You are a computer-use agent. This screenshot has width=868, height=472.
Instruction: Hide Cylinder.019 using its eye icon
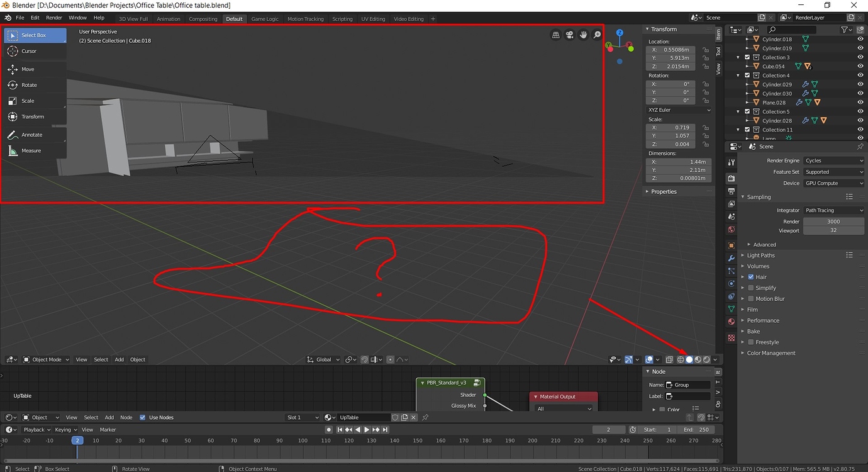pos(860,48)
